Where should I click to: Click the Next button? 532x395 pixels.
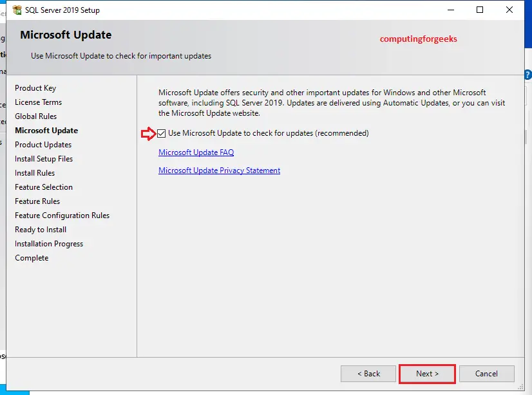(x=427, y=374)
